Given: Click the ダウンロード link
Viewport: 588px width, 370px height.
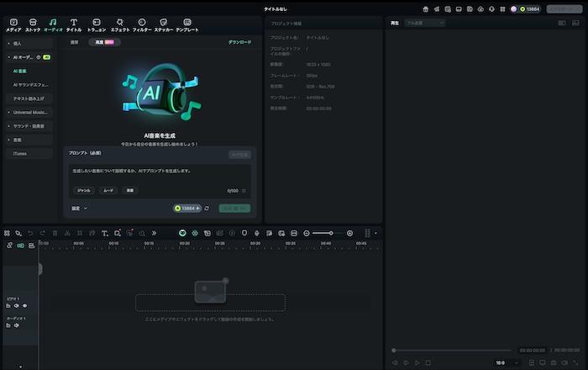Looking at the screenshot, I should pos(239,41).
